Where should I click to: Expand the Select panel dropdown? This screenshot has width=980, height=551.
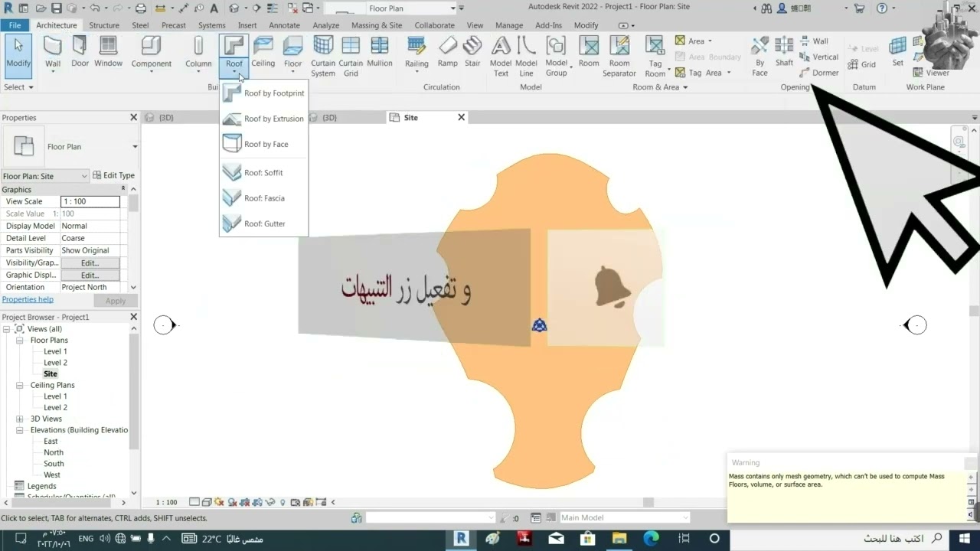click(18, 87)
